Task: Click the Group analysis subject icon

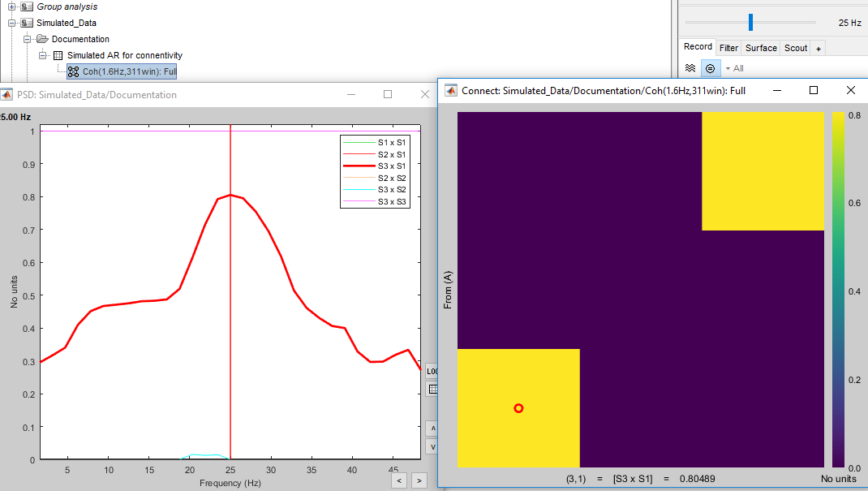Action: [27, 6]
